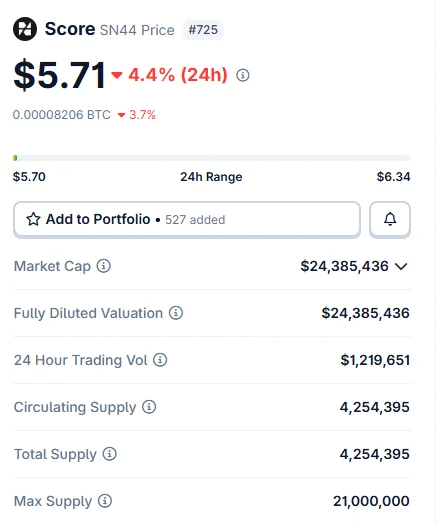Expand the Market Cap chevron
The image size is (438, 523).
coord(402,267)
